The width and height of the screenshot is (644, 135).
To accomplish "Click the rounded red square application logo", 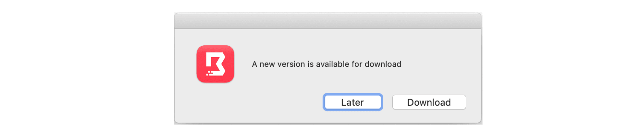I will click(215, 64).
